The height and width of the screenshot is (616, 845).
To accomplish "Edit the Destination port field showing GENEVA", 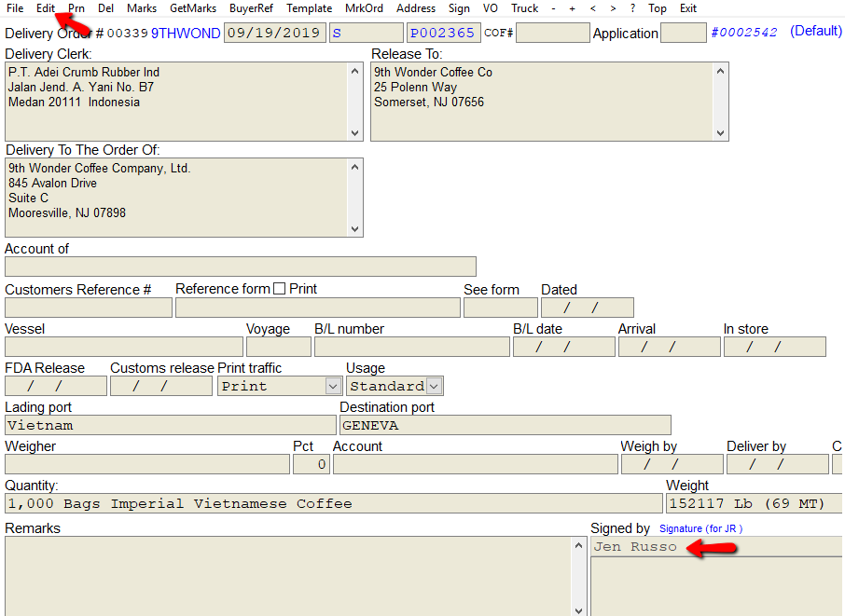I will [506, 425].
